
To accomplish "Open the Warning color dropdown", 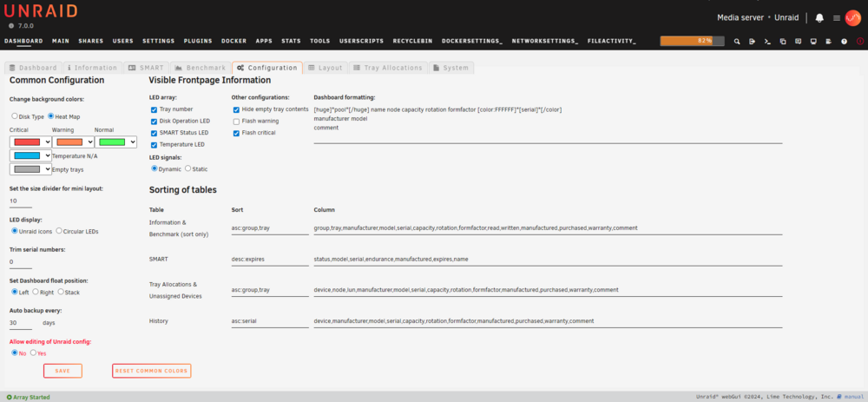I will pyautogui.click(x=73, y=142).
